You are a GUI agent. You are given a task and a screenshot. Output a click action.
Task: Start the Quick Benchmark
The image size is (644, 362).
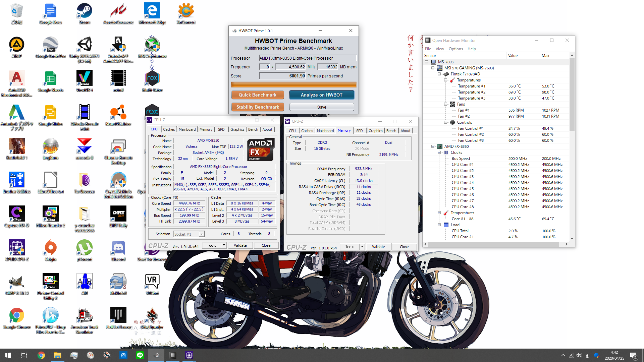(258, 95)
